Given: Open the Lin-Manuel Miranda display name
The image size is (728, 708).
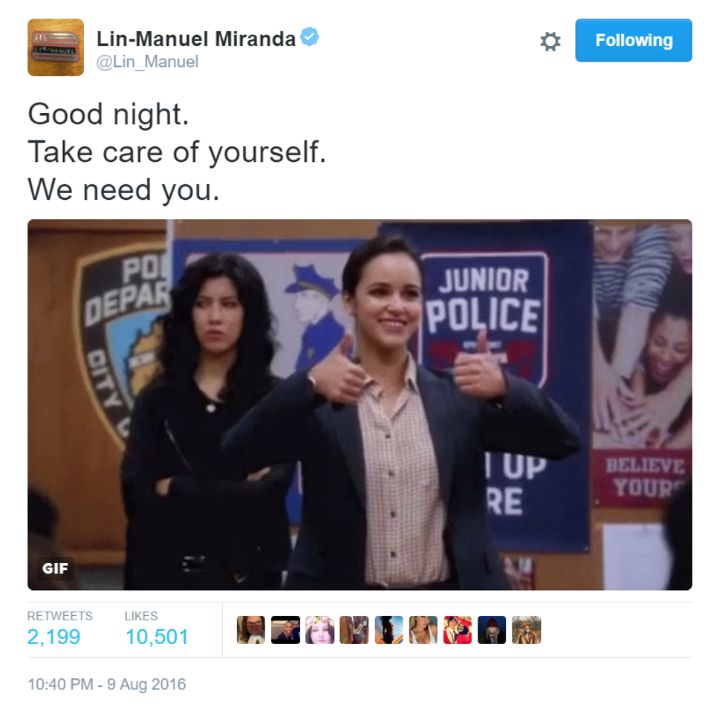Looking at the screenshot, I should tap(196, 39).
